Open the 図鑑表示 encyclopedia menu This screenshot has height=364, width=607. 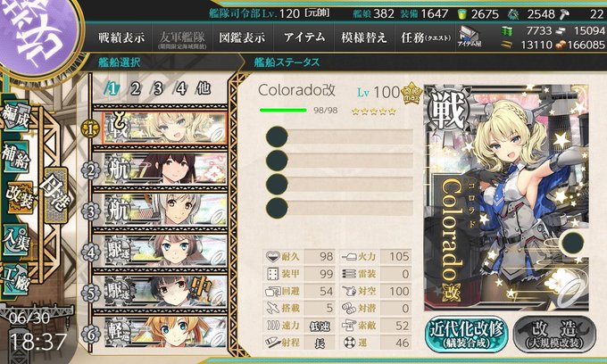(242, 37)
